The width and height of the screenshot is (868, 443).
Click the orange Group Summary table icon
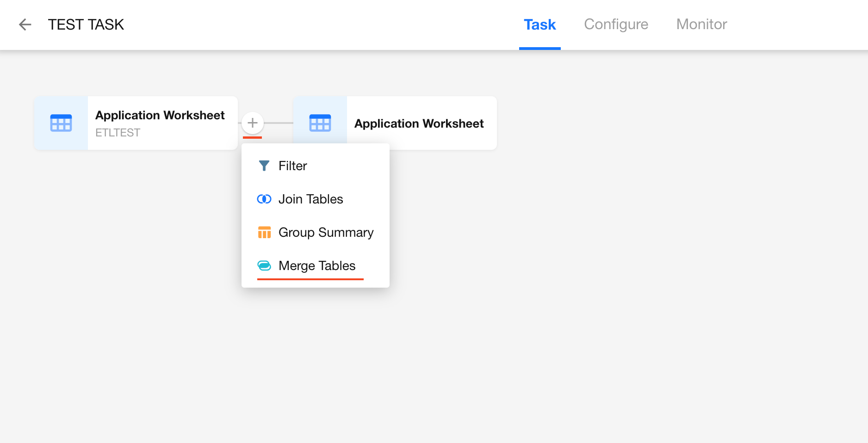[x=264, y=233]
